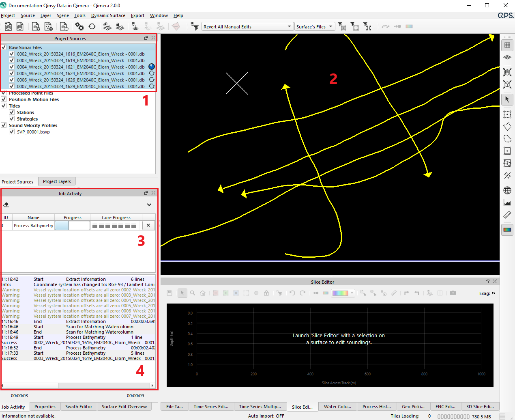Expand the Job Activity chevron

149,205
